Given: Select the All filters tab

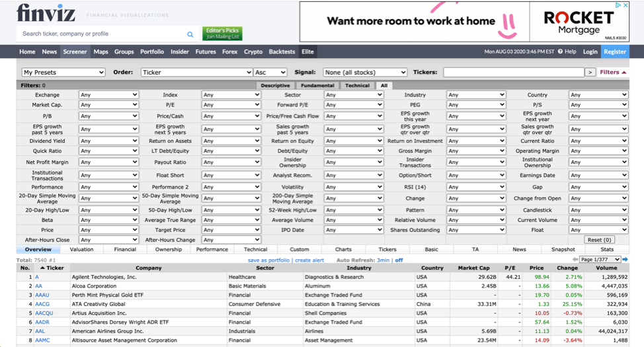Looking at the screenshot, I should [x=384, y=85].
